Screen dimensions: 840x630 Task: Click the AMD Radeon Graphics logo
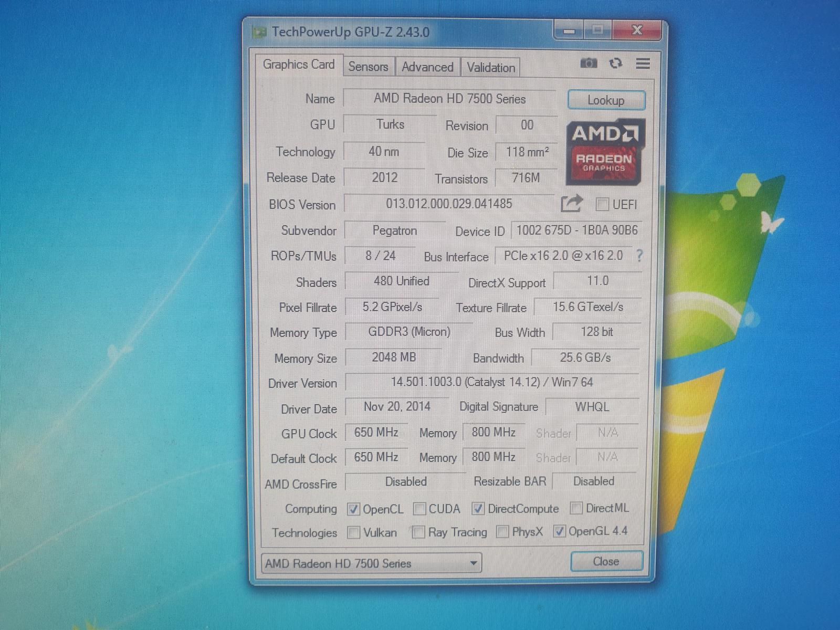pos(605,152)
